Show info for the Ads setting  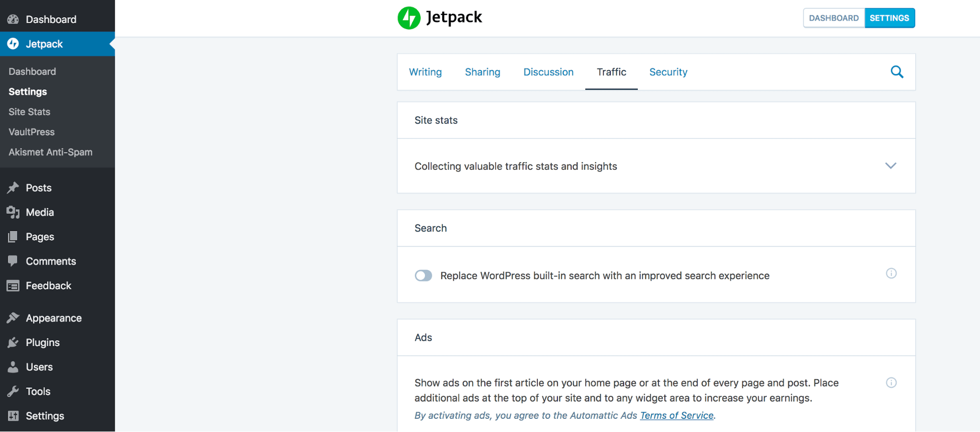click(x=891, y=382)
